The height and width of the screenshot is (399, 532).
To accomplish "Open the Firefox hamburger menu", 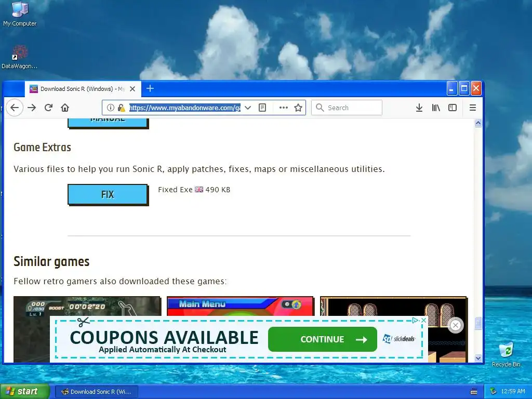I will (473, 108).
